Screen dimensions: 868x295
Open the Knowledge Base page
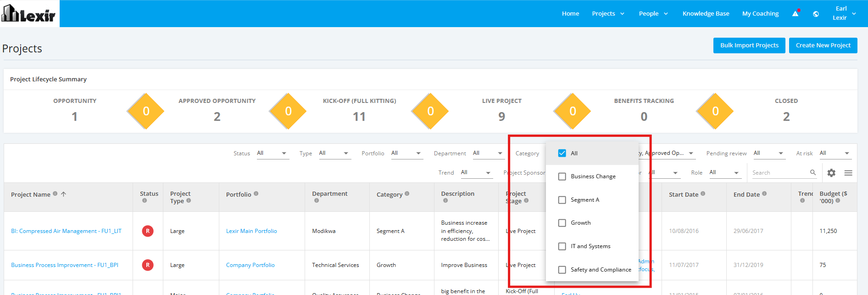tap(706, 14)
